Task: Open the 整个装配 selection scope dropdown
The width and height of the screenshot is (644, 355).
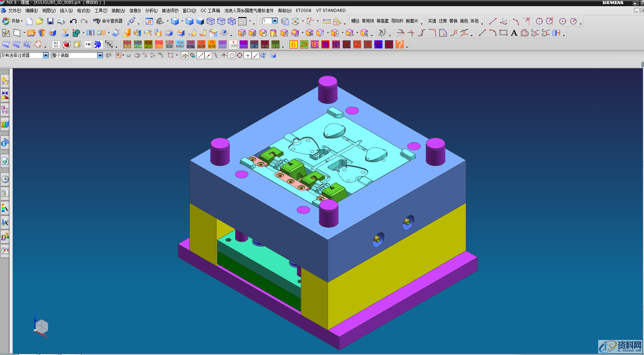Action: coord(100,55)
